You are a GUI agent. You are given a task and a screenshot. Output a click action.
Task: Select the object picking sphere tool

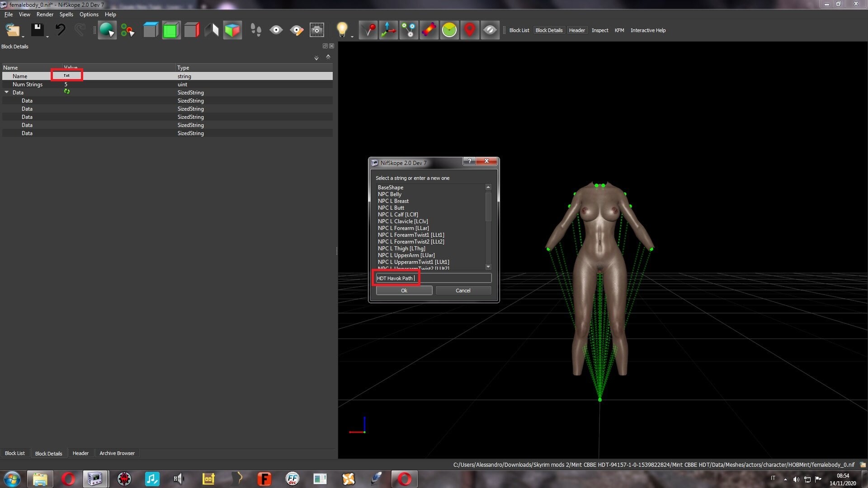point(107,30)
